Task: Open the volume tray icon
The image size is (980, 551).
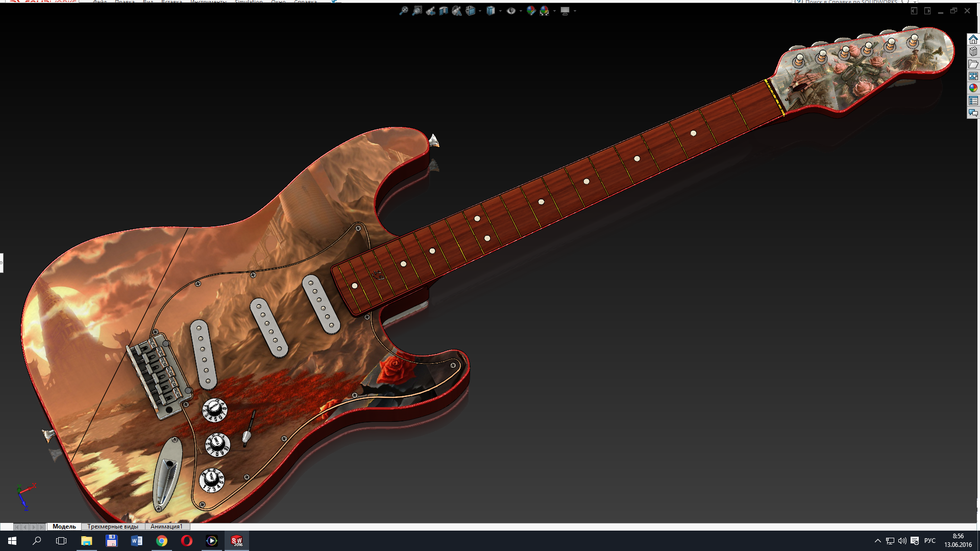Action: [x=902, y=541]
